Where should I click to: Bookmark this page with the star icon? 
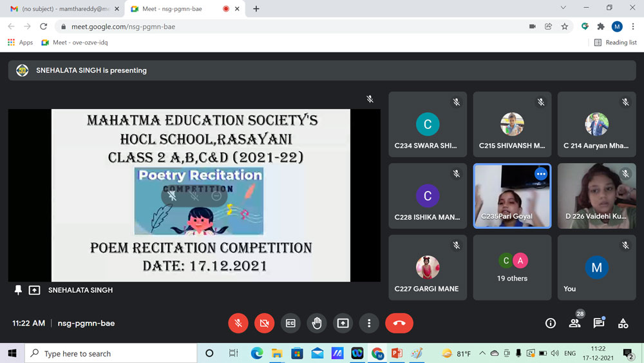pyautogui.click(x=565, y=26)
